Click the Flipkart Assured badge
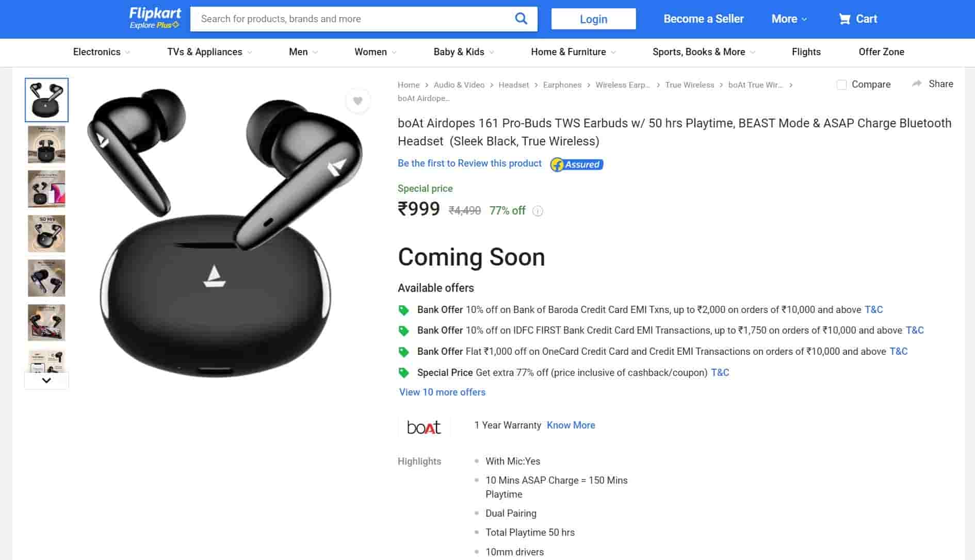The height and width of the screenshot is (560, 975). tap(577, 164)
